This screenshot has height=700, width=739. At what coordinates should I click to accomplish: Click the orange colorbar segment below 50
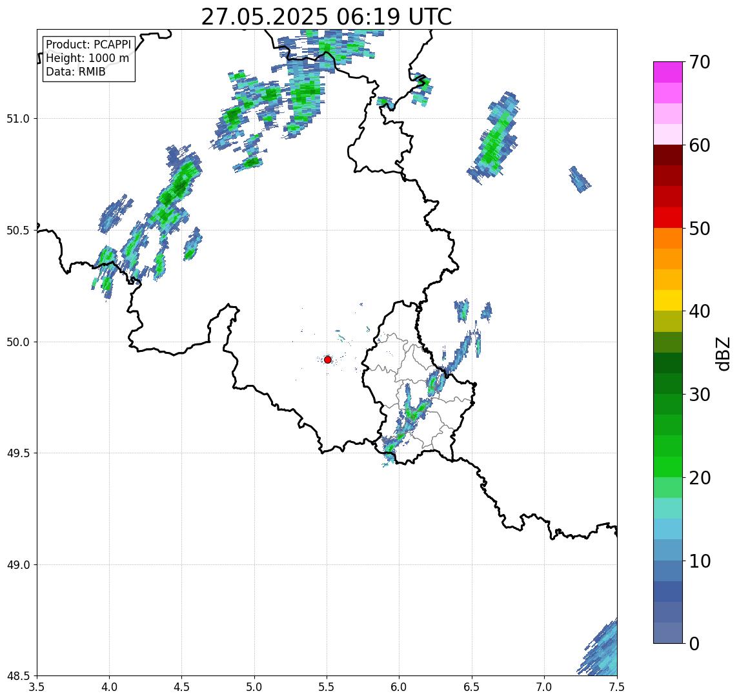point(668,238)
